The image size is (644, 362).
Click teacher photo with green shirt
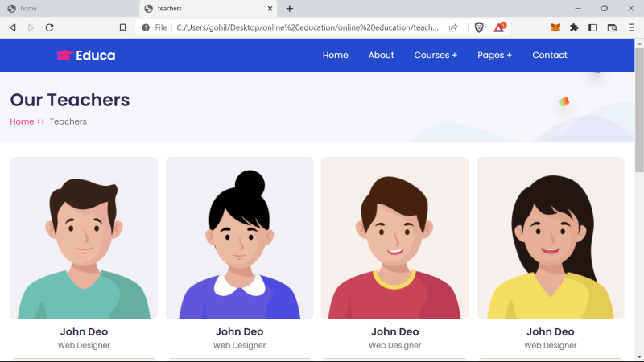click(84, 238)
